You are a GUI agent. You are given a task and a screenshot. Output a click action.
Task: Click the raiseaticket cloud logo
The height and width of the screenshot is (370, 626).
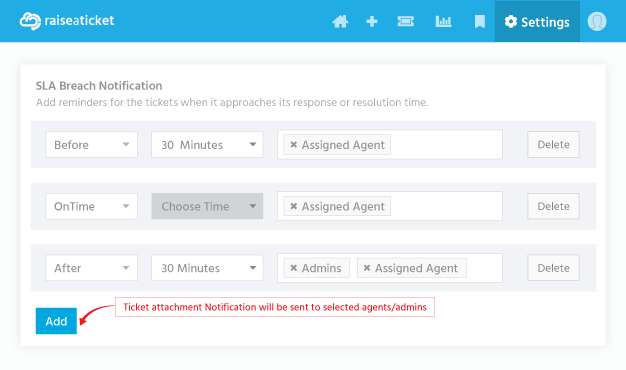tap(30, 21)
